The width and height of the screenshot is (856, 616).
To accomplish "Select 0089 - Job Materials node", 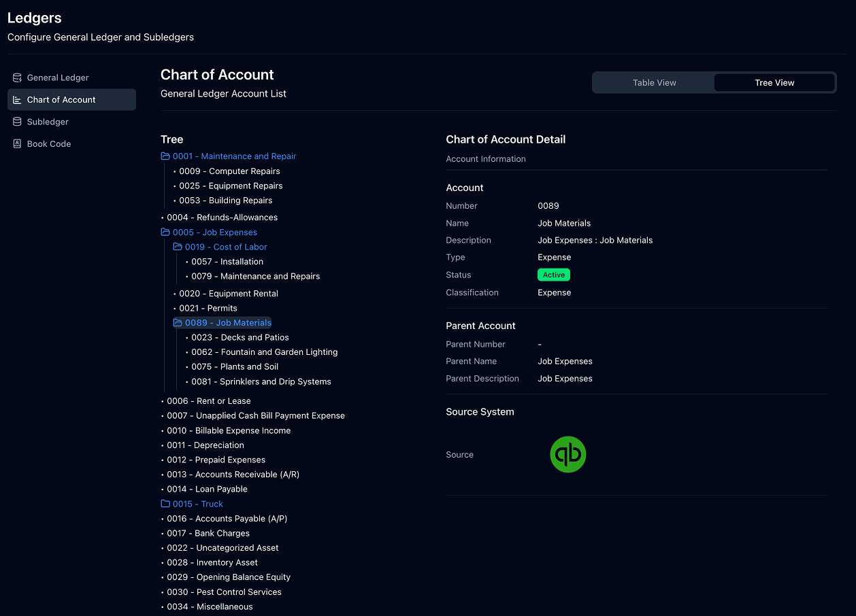I will coord(228,323).
